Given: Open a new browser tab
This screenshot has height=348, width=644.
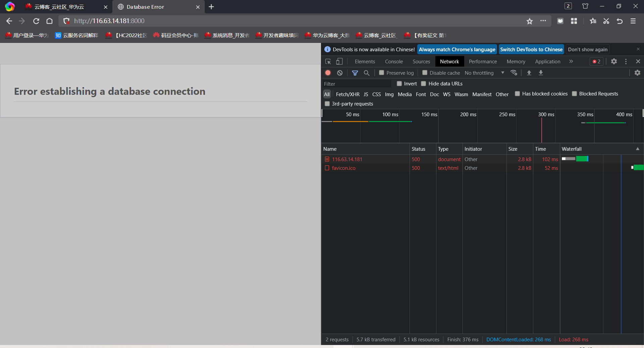Looking at the screenshot, I should [211, 7].
